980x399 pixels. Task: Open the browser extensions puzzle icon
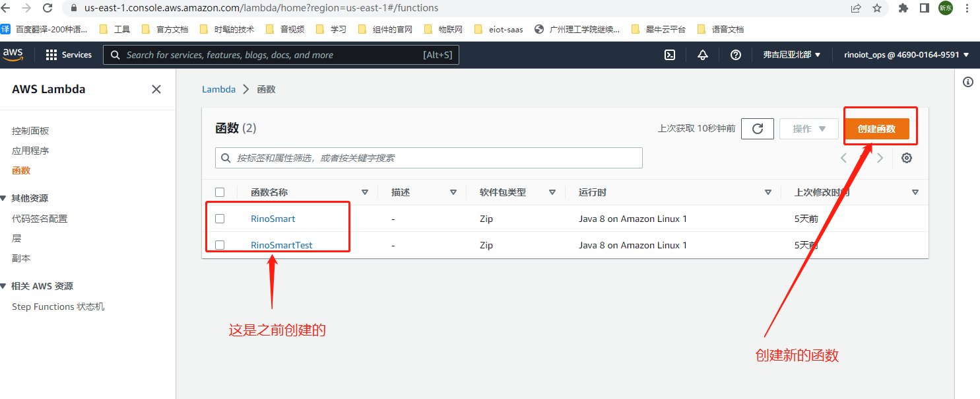tap(903, 8)
